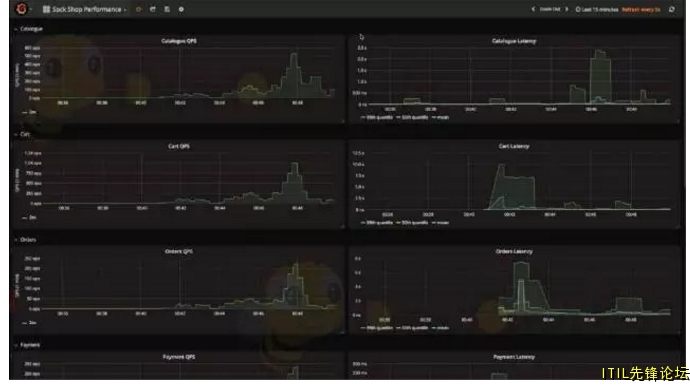Open the Payment QPS panel title menu
The width and height of the screenshot is (690, 385).
coord(179,357)
